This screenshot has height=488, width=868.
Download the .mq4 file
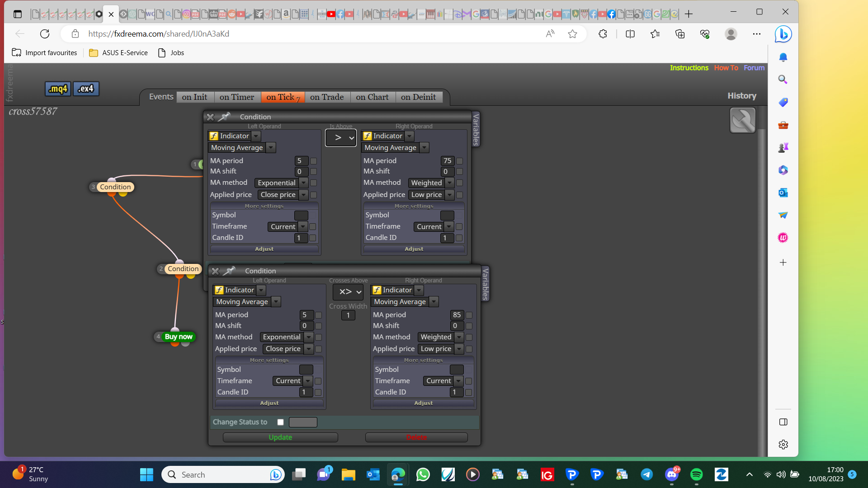(x=58, y=89)
